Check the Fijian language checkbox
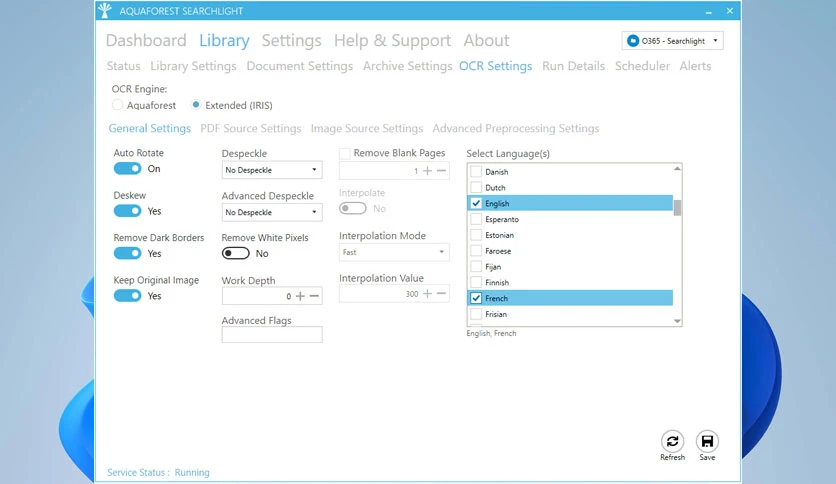The height and width of the screenshot is (484, 836). point(476,267)
